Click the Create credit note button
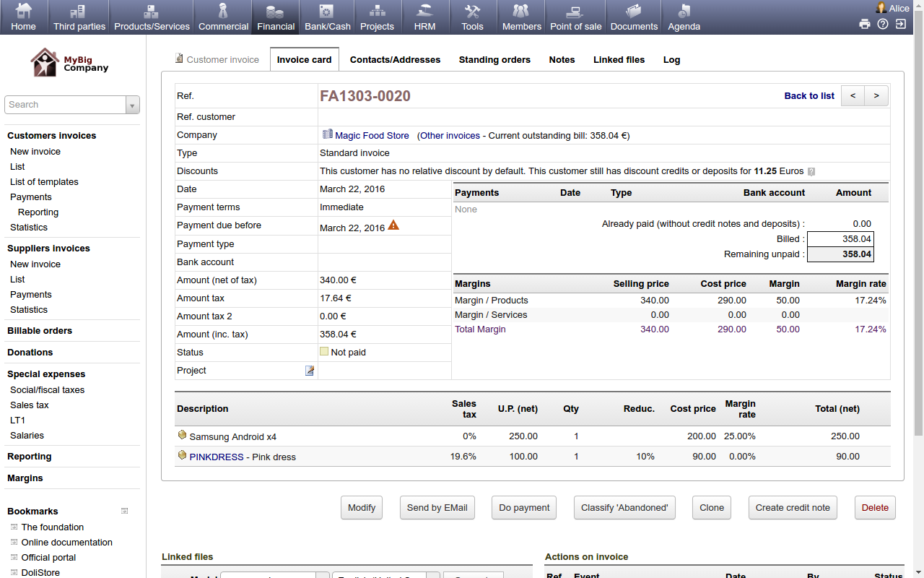 pos(793,508)
